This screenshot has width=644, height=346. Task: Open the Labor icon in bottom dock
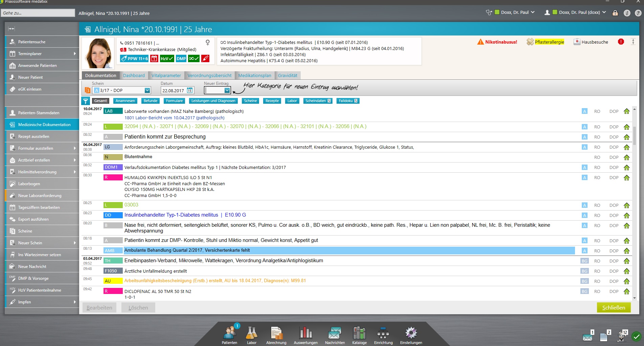tap(251, 333)
